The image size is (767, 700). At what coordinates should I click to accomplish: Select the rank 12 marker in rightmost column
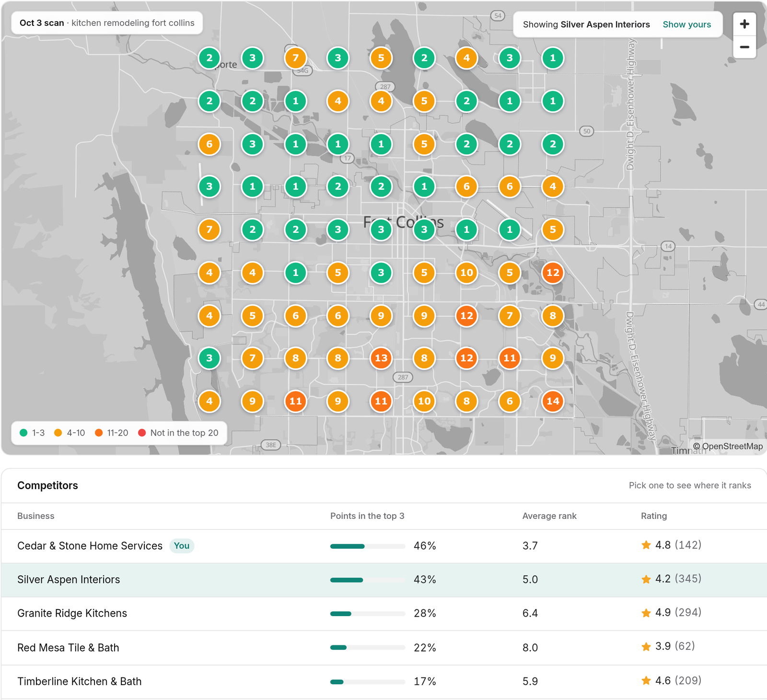click(553, 273)
